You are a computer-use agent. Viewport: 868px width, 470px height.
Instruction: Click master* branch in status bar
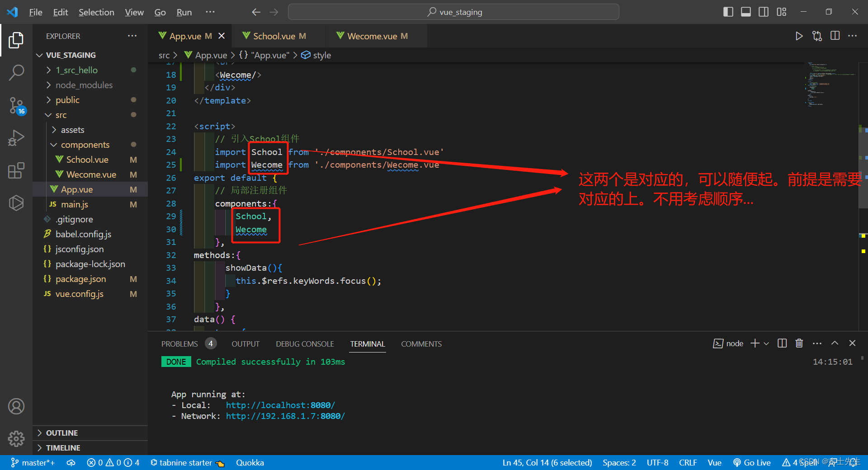(x=33, y=462)
